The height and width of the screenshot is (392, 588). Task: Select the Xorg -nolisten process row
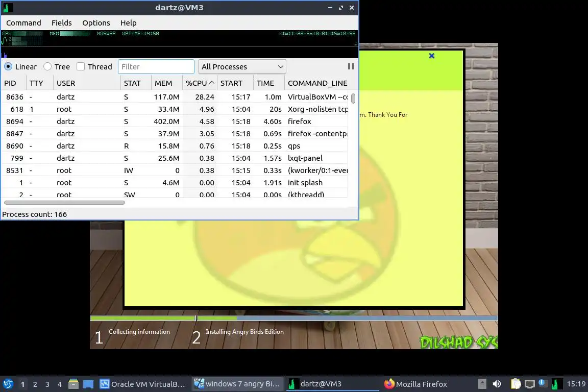[175, 109]
